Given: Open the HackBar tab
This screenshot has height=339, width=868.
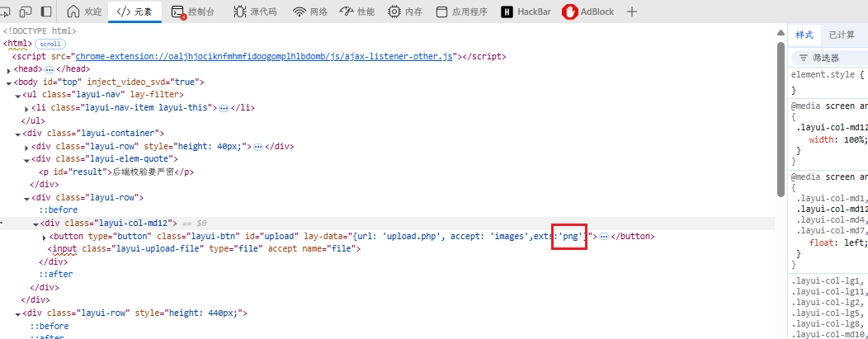Looking at the screenshot, I should coord(526,12).
